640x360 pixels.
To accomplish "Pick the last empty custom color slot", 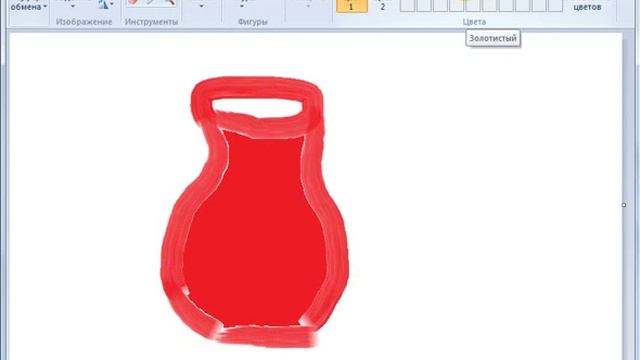I will [556, 5].
